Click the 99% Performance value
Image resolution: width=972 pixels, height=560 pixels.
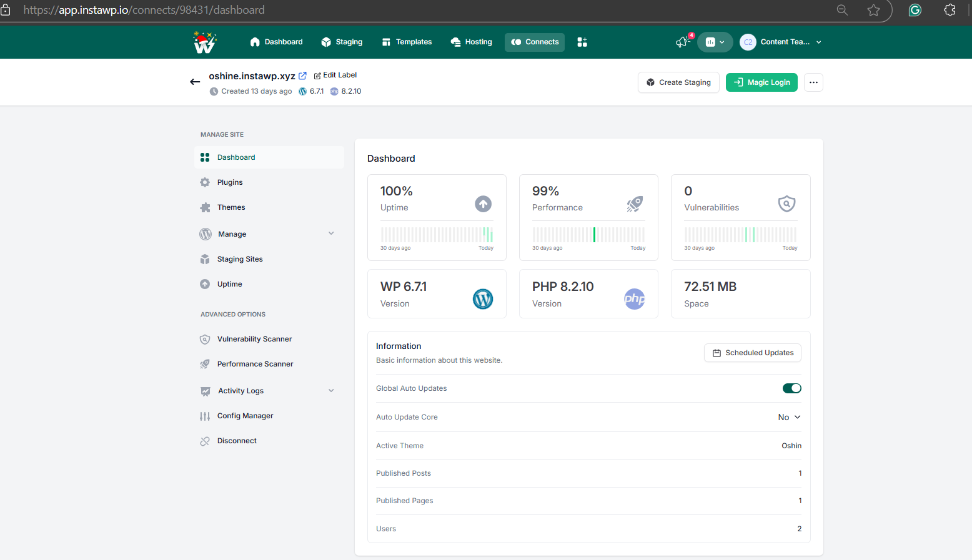(545, 191)
